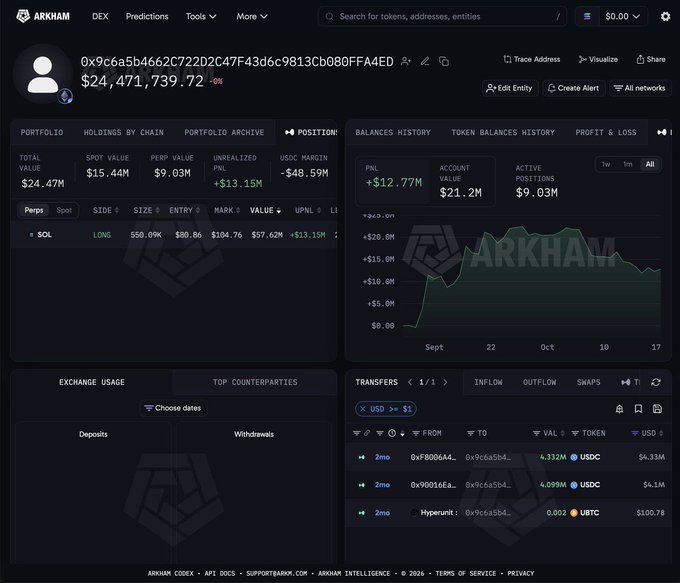Switch to Spot positions toggle
This screenshot has width=680, height=583.
click(64, 210)
